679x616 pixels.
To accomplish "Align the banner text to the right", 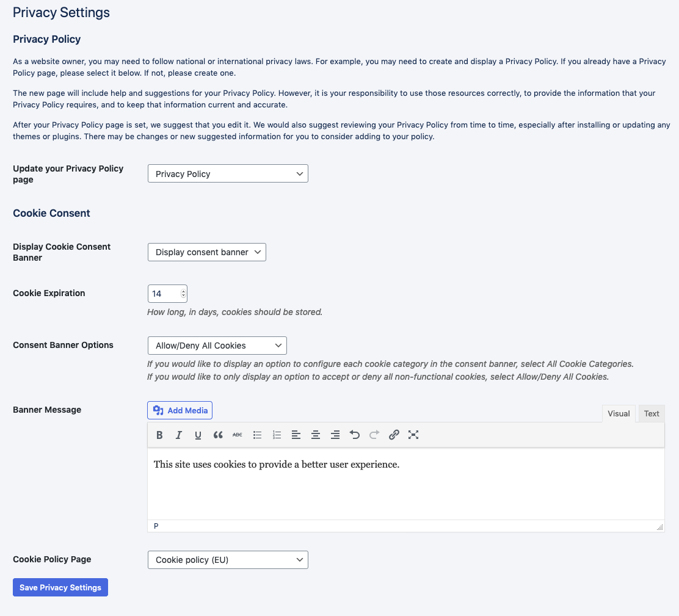I will point(335,435).
